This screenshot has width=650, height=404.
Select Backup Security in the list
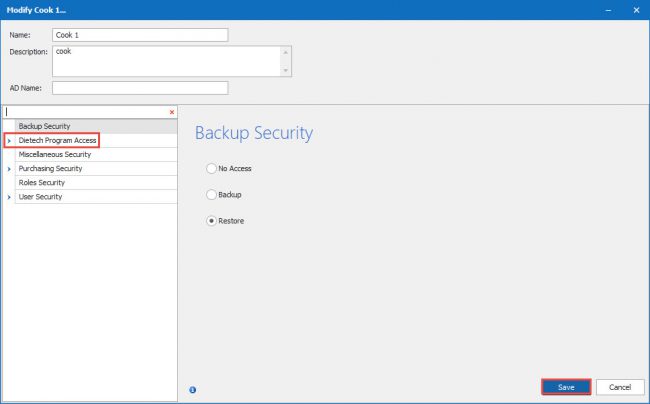click(x=44, y=126)
